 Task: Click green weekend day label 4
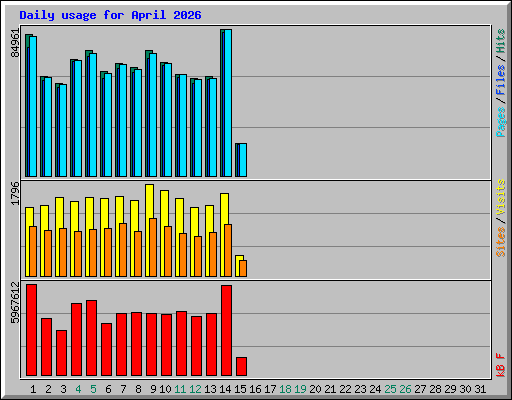pyautogui.click(x=78, y=389)
